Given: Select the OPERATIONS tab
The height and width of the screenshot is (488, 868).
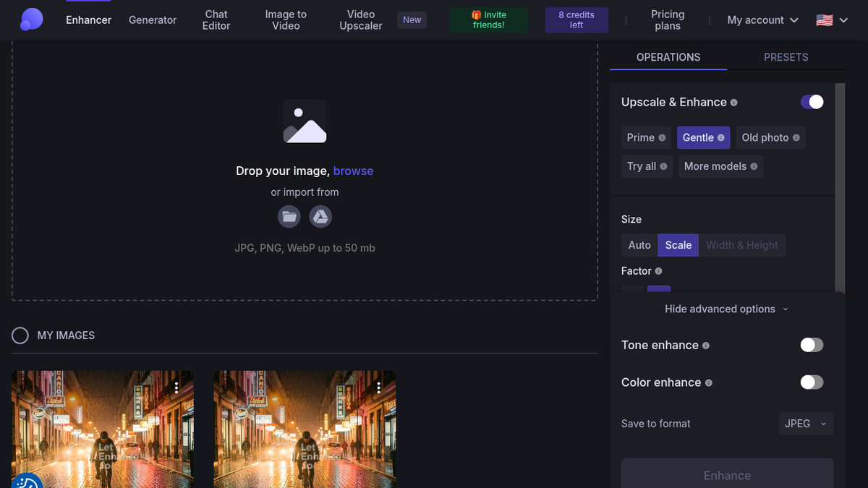Looking at the screenshot, I should click(668, 57).
